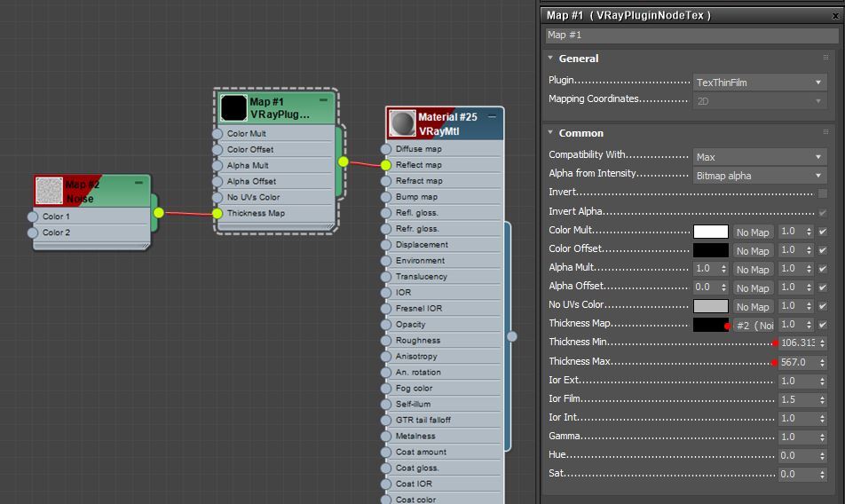Viewport: 845px width, 504px height.
Task: Click the Thickness Min spinner arrows
Action: pos(822,343)
